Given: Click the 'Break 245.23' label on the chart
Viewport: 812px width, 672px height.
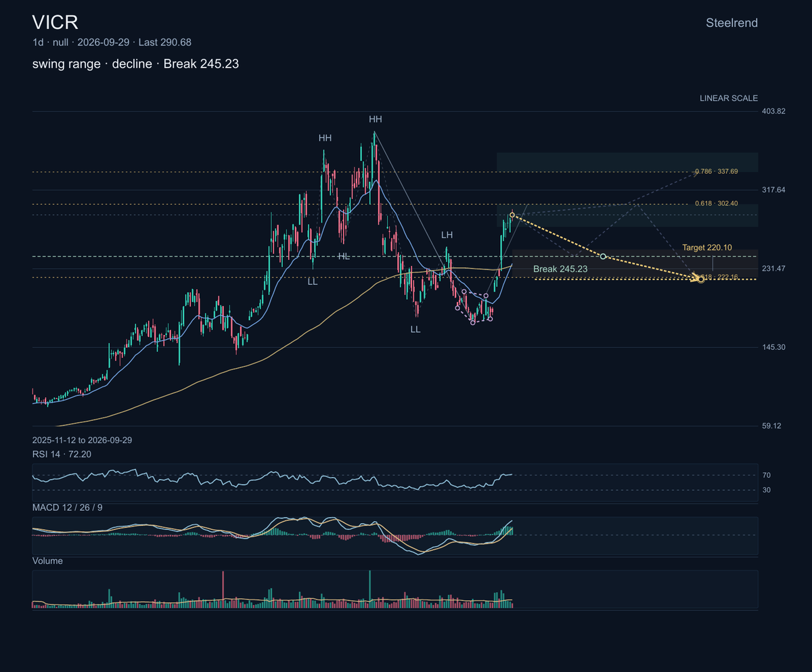Looking at the screenshot, I should [560, 269].
